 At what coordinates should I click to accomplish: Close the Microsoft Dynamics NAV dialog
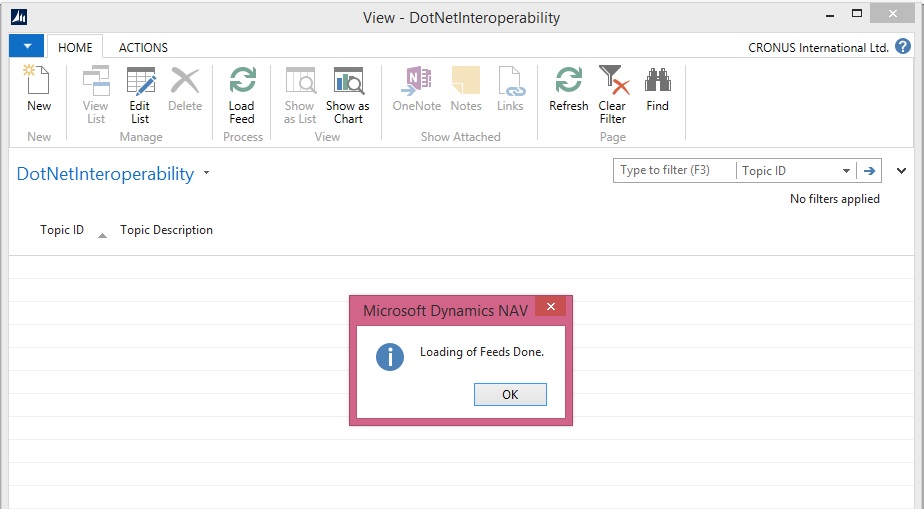click(x=550, y=306)
